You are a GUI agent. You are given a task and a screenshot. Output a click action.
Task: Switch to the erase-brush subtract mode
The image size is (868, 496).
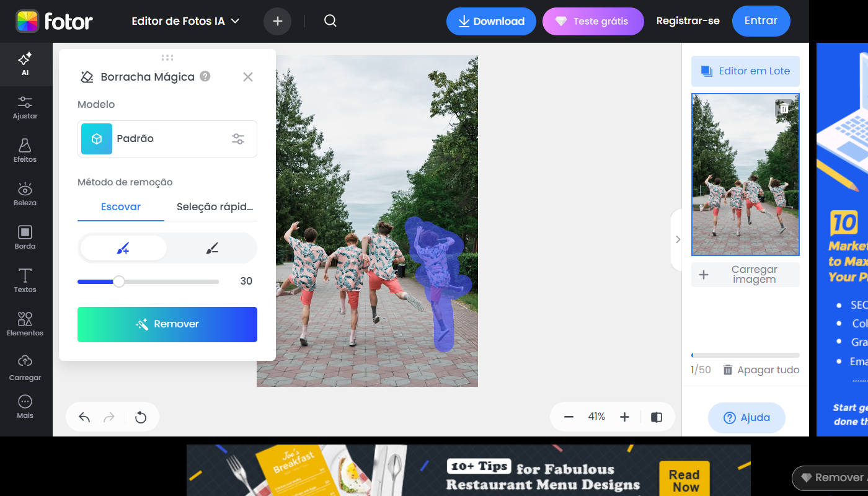[212, 249]
